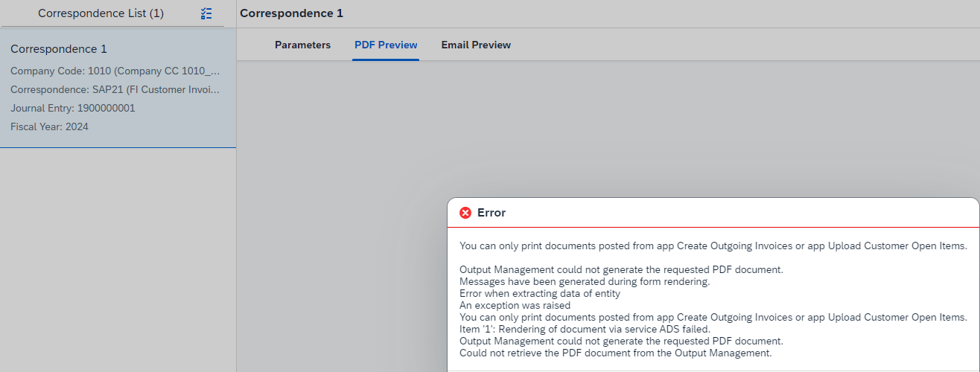Click 'Could not retrieve the PDF document' message
980x372 pixels.
pos(616,353)
